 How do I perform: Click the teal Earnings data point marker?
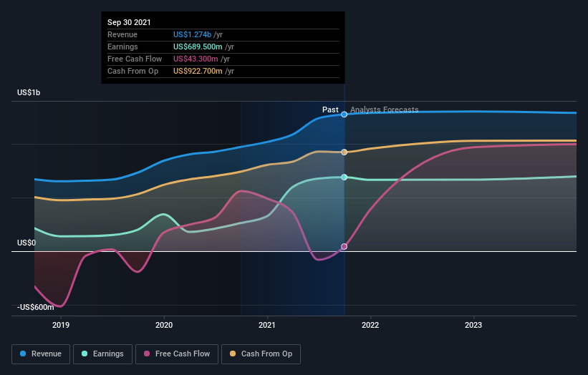(344, 177)
